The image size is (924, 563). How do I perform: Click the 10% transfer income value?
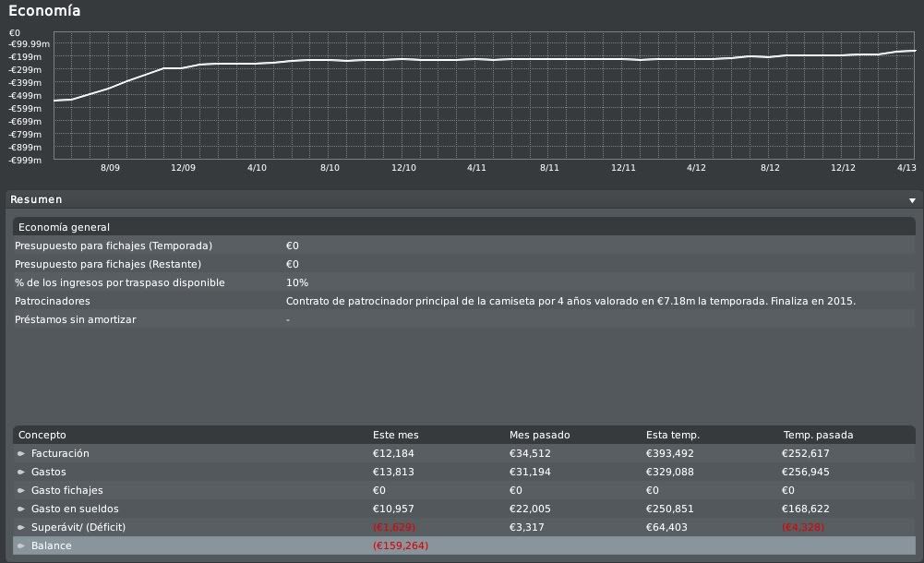click(297, 282)
